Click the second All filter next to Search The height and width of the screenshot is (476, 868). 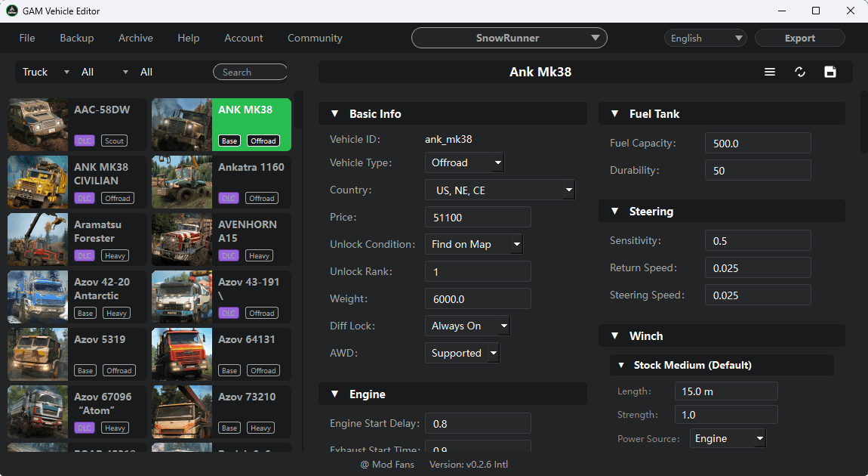(146, 72)
